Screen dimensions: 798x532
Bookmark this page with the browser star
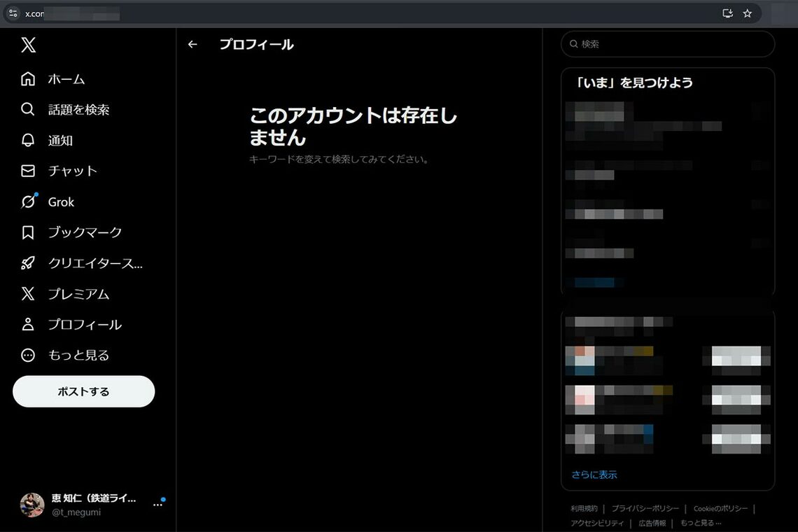click(746, 13)
